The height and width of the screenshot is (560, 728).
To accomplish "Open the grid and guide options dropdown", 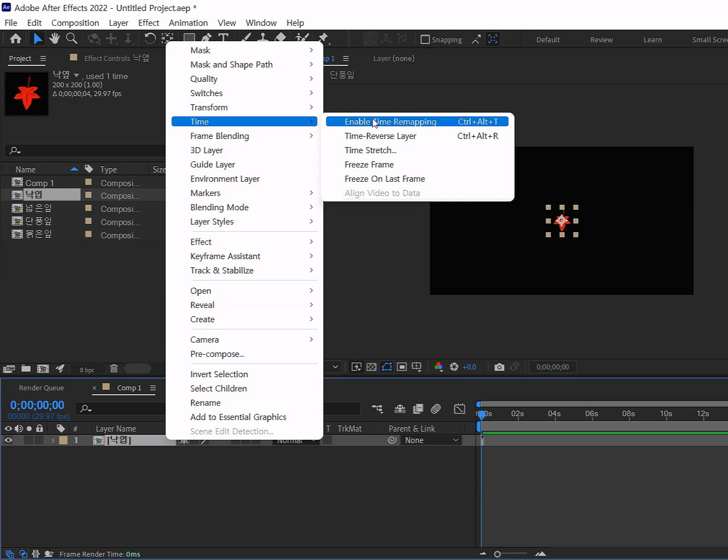I will 416,367.
